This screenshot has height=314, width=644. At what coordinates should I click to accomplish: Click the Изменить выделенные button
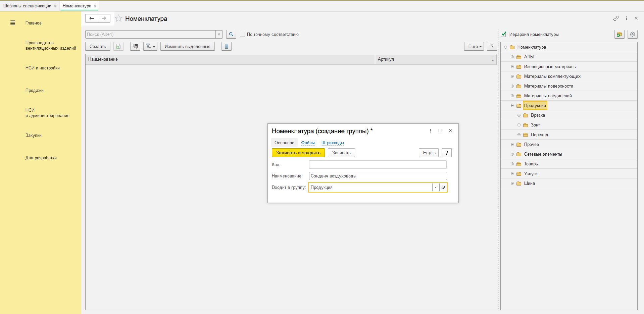tap(187, 47)
